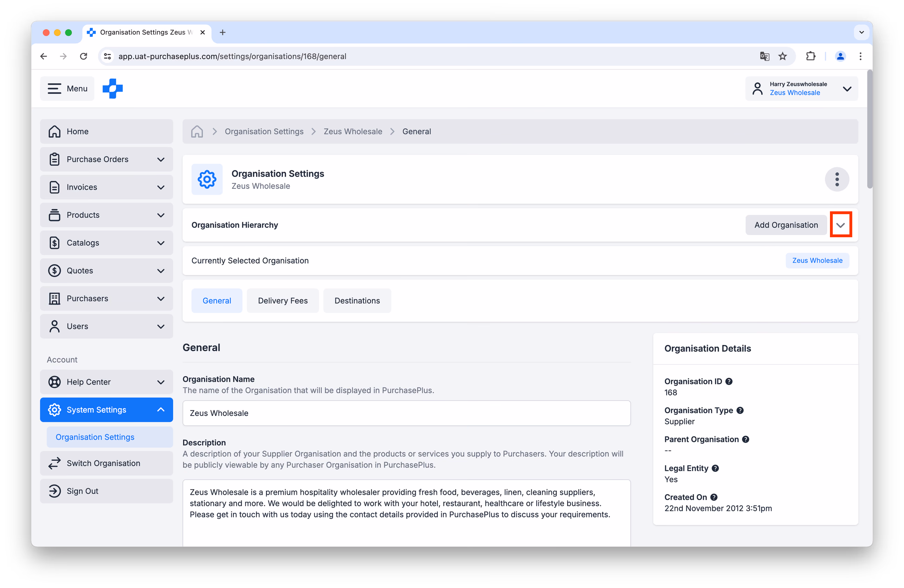Viewport: 904px width, 588px height.
Task: Click the 'Organisation Details' heading
Action: click(x=707, y=349)
